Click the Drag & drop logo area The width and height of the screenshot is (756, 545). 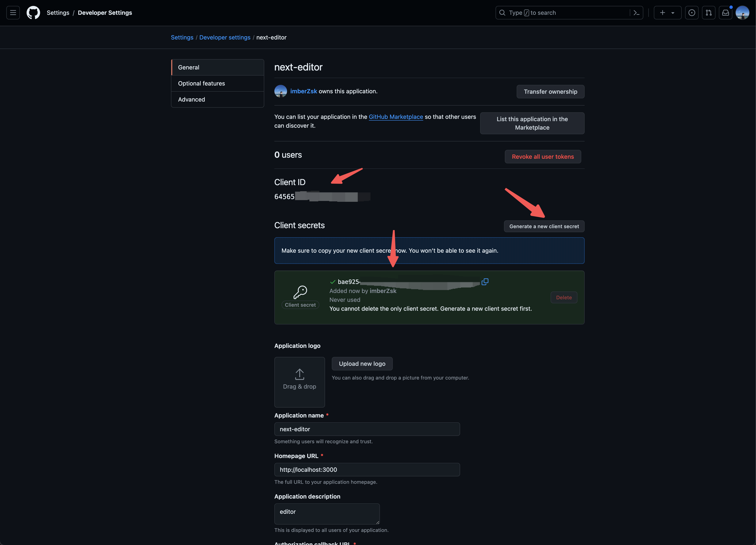(299, 382)
